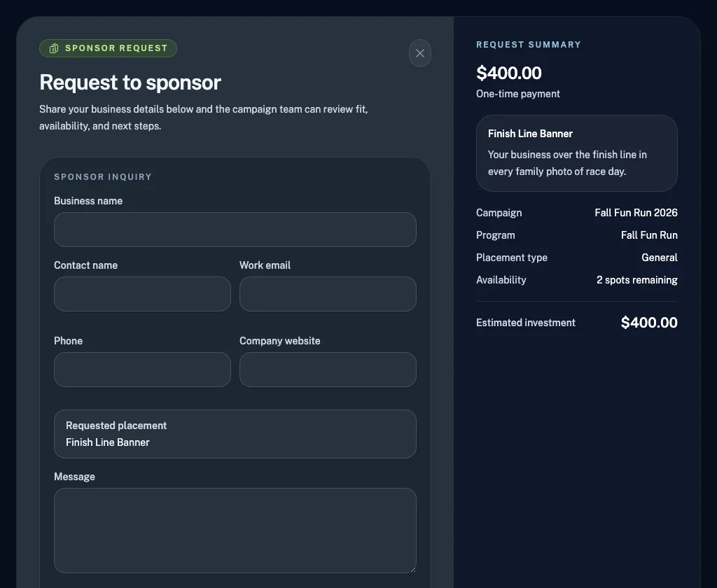Click the 'Program' row label
The image size is (717, 588).
pyautogui.click(x=495, y=235)
